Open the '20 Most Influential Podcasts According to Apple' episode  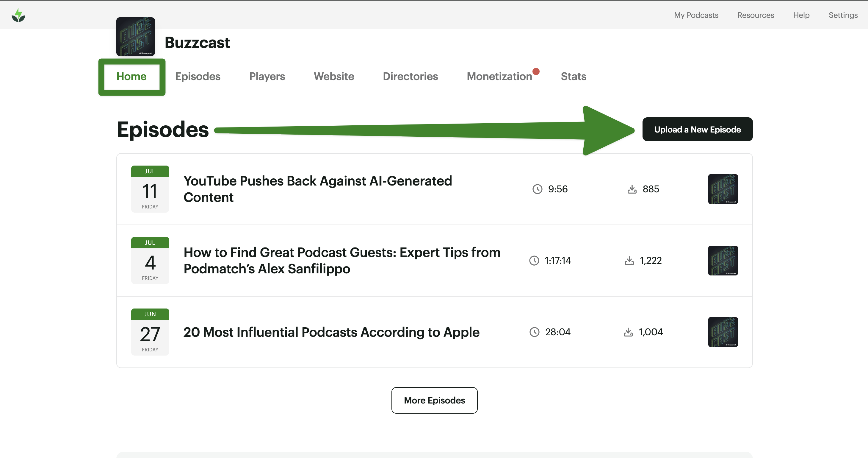pos(331,332)
